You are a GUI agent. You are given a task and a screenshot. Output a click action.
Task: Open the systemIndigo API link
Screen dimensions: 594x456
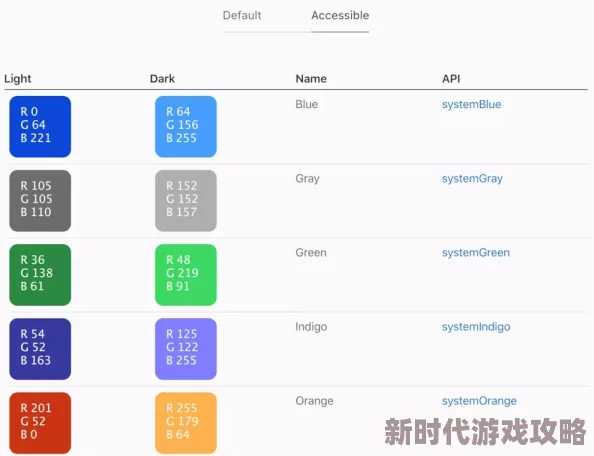click(476, 327)
